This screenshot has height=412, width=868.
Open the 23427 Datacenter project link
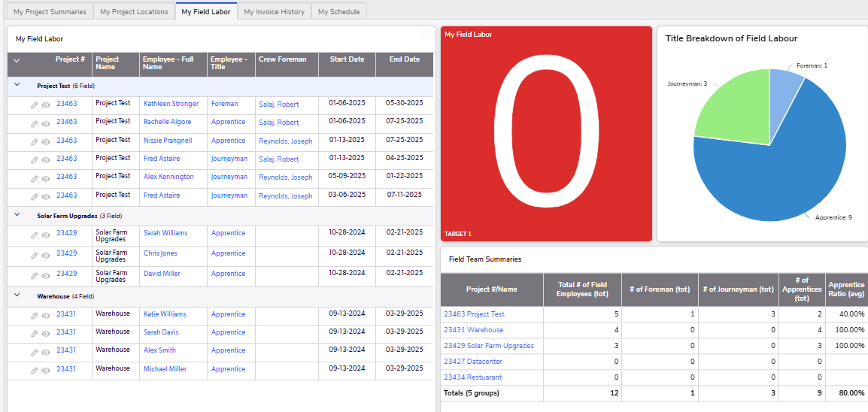[x=473, y=362]
